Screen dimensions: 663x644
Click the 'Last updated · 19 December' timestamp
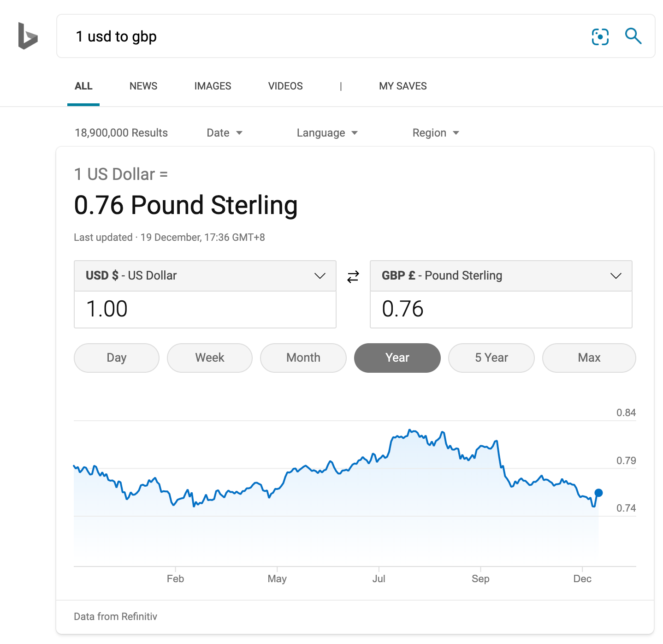pyautogui.click(x=169, y=238)
